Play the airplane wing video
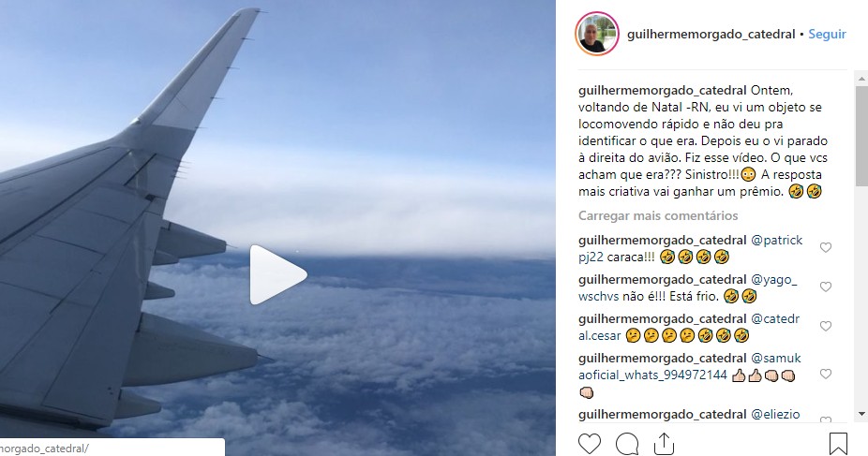This screenshot has height=456, width=868. coord(277,274)
